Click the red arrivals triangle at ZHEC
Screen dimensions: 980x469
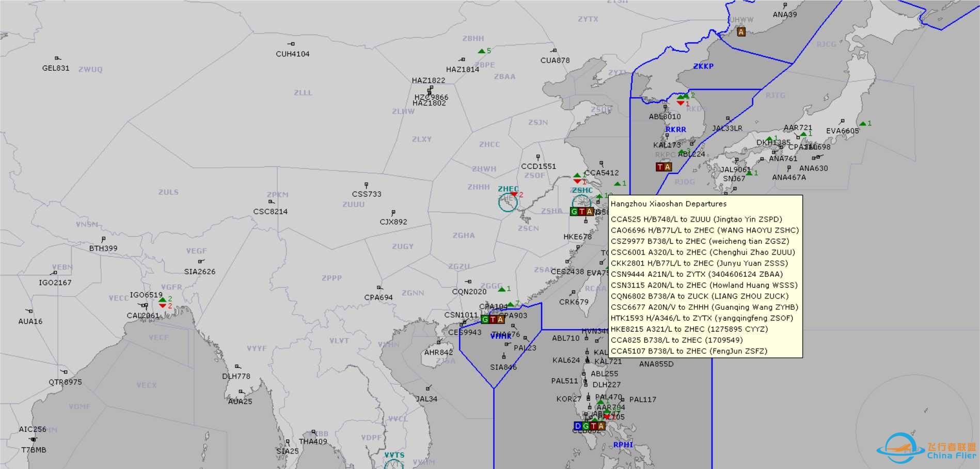[514, 194]
